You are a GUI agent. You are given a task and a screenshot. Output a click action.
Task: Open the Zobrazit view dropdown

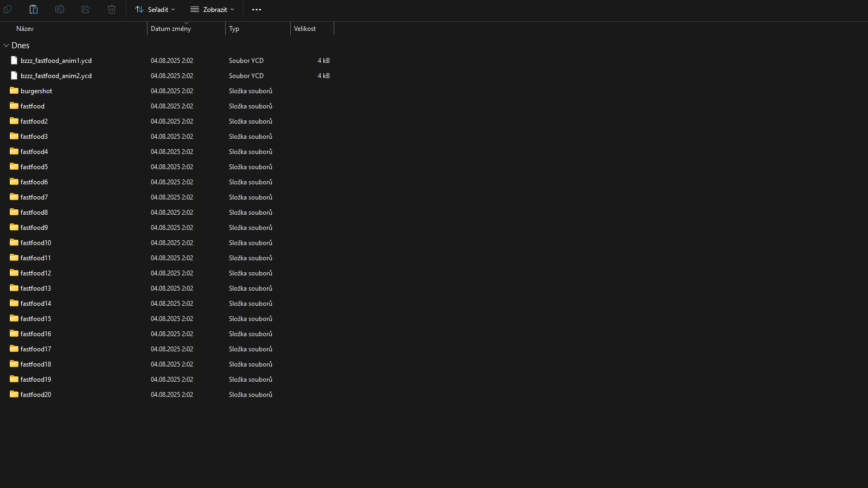212,9
